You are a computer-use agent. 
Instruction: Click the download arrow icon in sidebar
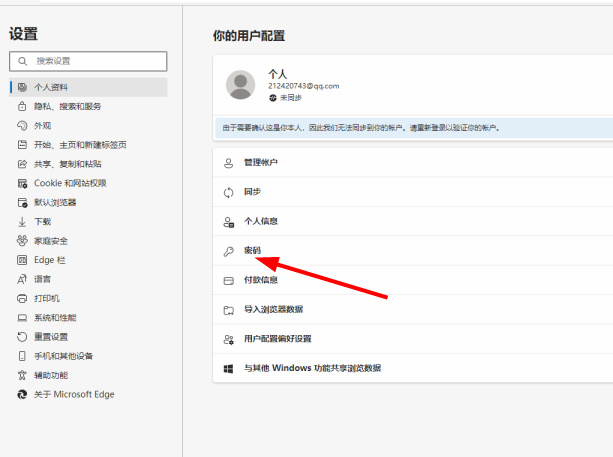click(22, 221)
